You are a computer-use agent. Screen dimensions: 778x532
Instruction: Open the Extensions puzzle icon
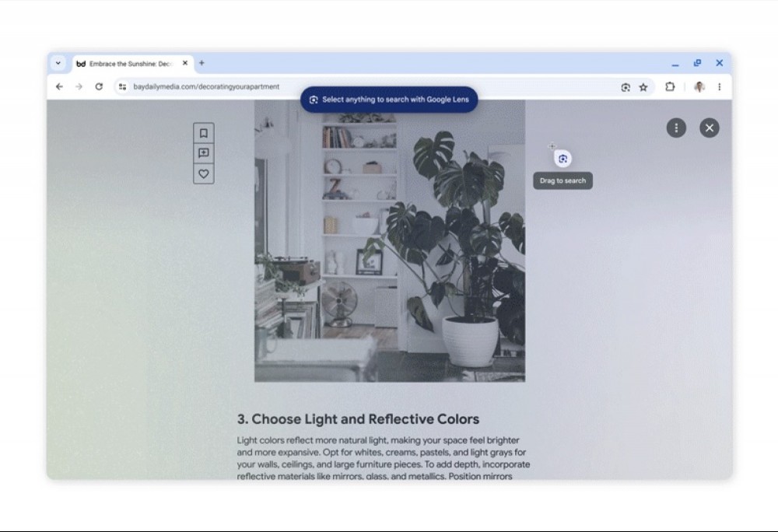(x=670, y=87)
